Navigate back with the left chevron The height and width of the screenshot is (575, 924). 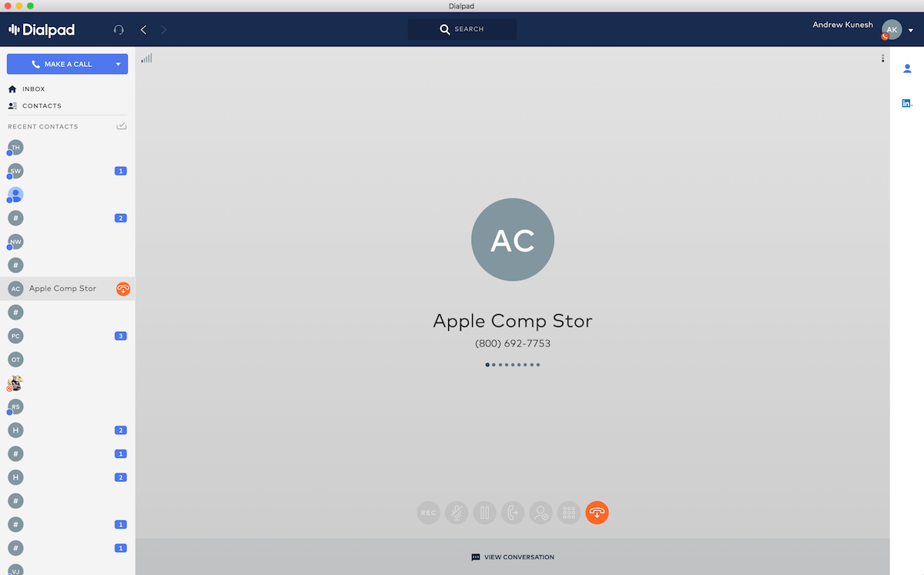[x=143, y=29]
